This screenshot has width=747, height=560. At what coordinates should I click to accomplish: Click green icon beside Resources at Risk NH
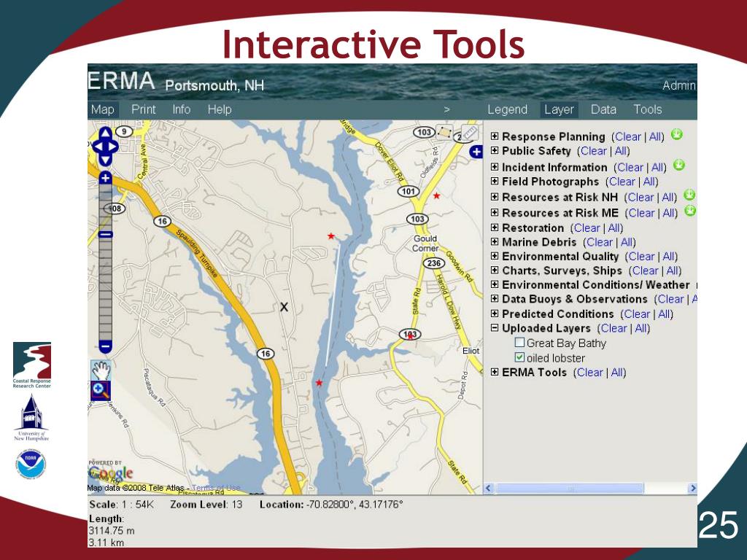pyautogui.click(x=689, y=195)
